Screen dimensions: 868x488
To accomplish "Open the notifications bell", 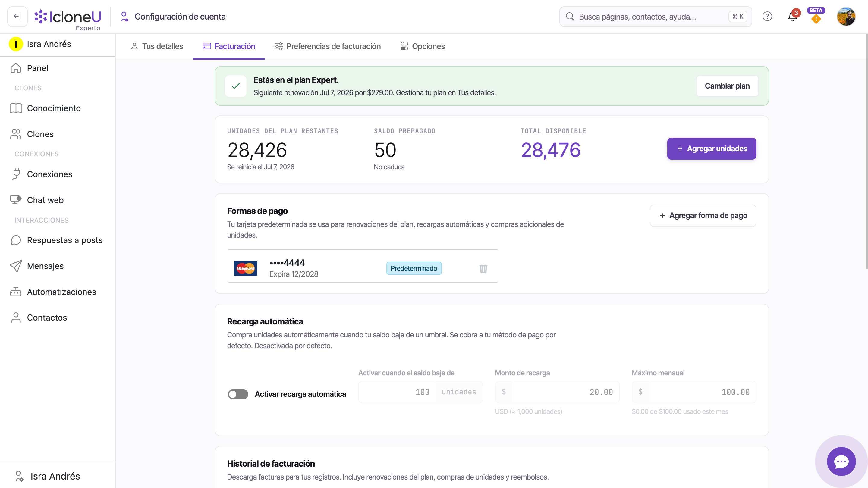I will [x=793, y=17].
